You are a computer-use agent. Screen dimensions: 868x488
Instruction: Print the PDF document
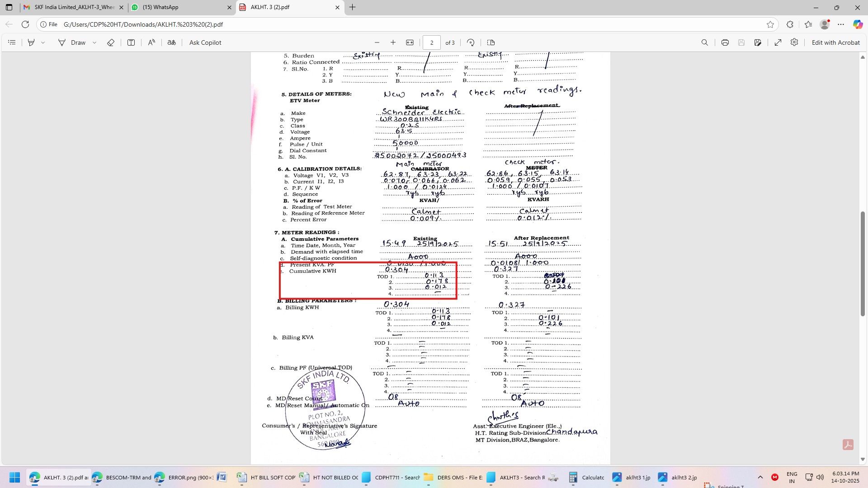pos(725,42)
